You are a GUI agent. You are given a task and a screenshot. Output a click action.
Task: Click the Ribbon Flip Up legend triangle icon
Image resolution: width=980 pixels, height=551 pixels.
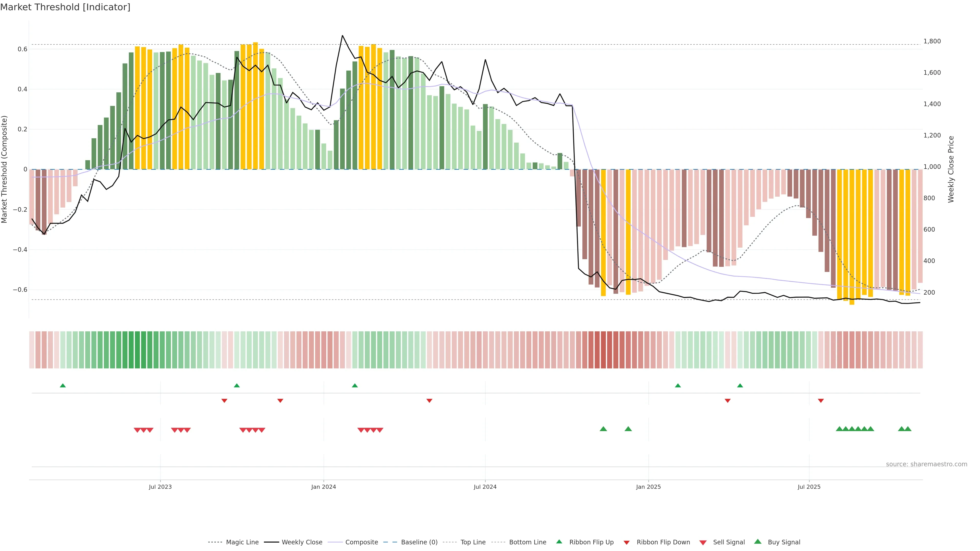(559, 542)
